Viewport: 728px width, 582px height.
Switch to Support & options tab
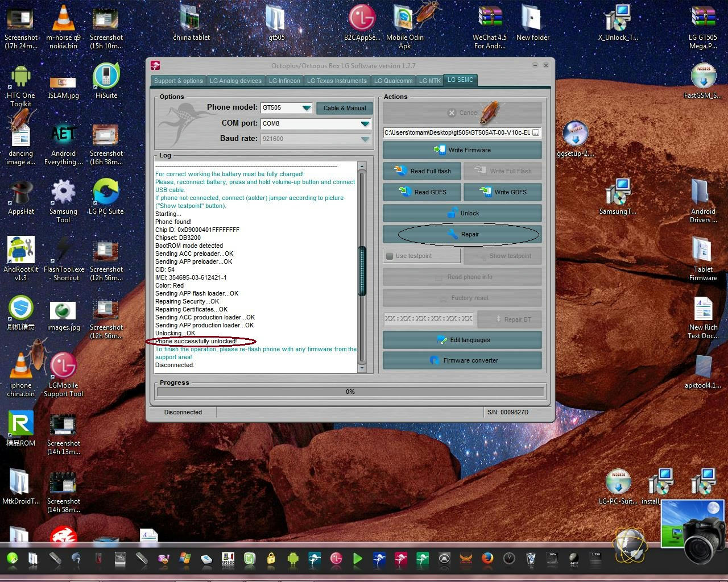click(x=179, y=81)
